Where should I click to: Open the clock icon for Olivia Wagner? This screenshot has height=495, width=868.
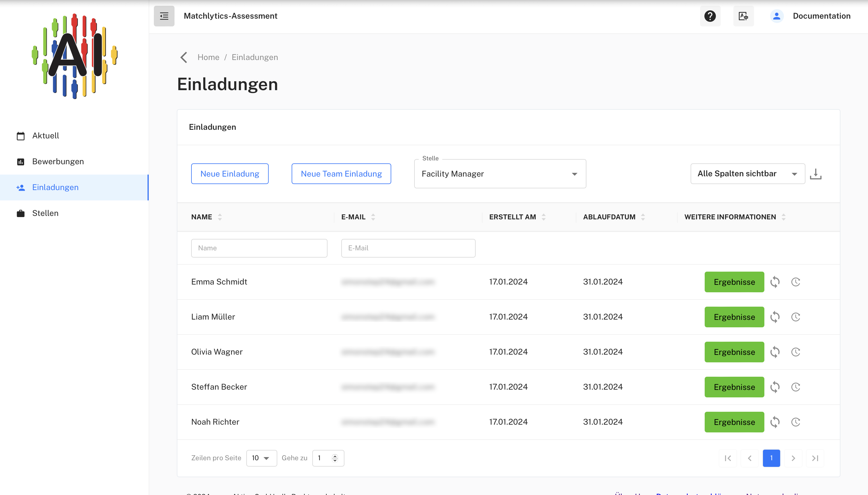pyautogui.click(x=796, y=352)
